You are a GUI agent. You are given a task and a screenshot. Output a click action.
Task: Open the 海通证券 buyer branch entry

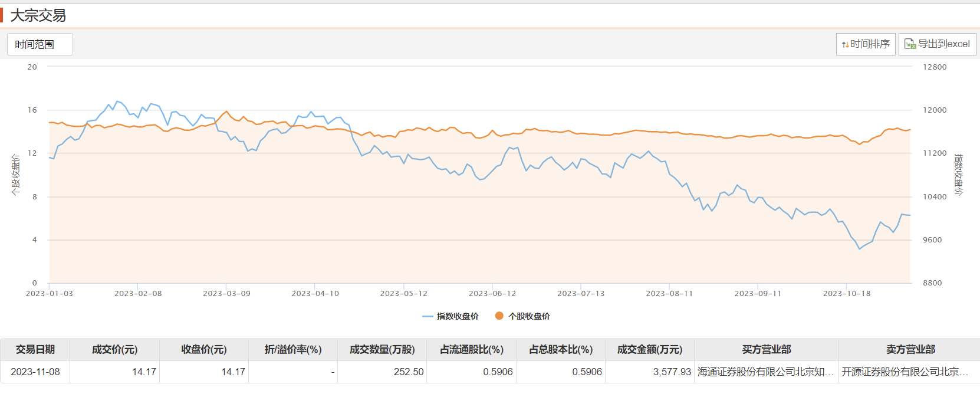(765, 372)
